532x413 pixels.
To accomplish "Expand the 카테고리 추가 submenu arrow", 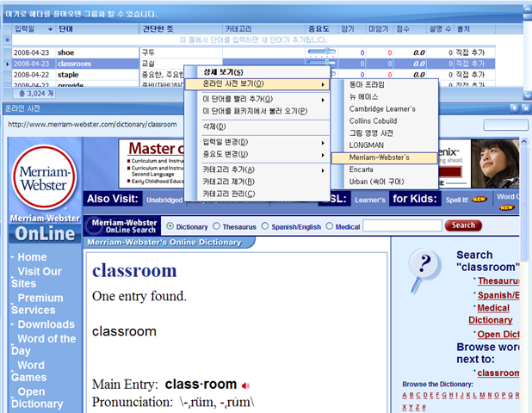I will [x=323, y=170].
